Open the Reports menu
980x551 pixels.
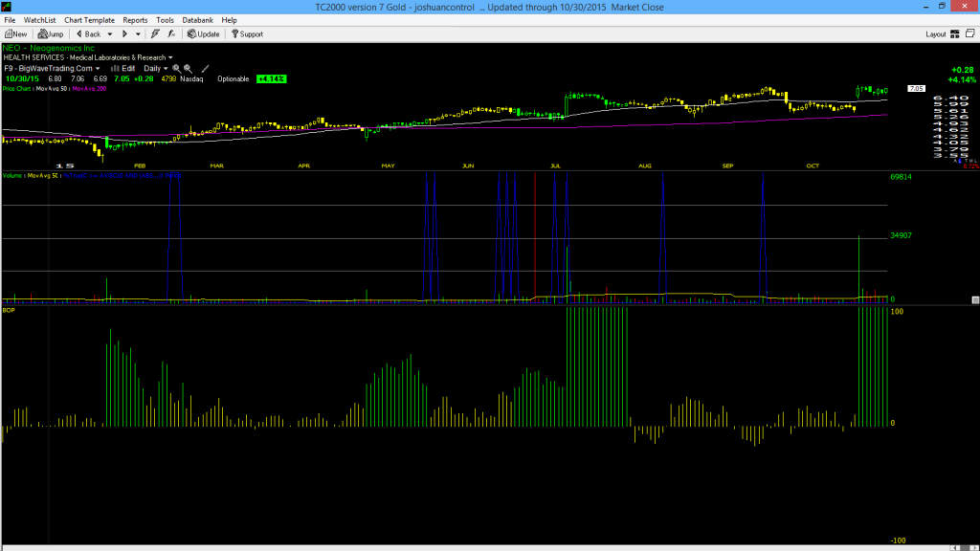(x=135, y=20)
